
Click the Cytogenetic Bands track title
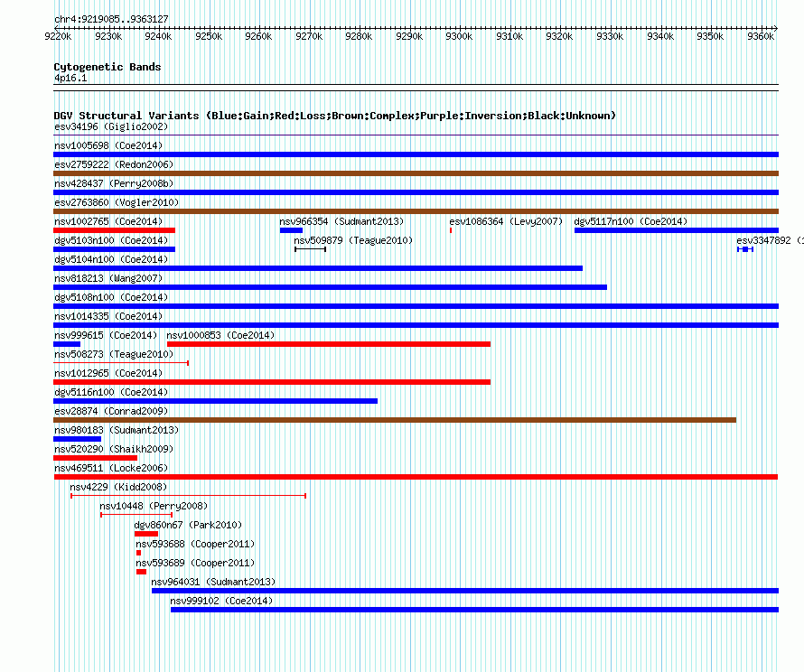[x=108, y=67]
